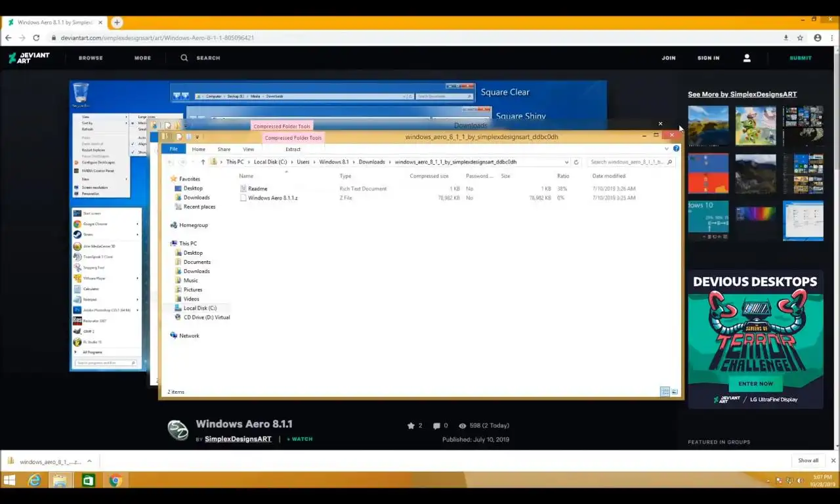
Task: Click the SimplexDesignsART avatar icon
Action: tap(178, 430)
